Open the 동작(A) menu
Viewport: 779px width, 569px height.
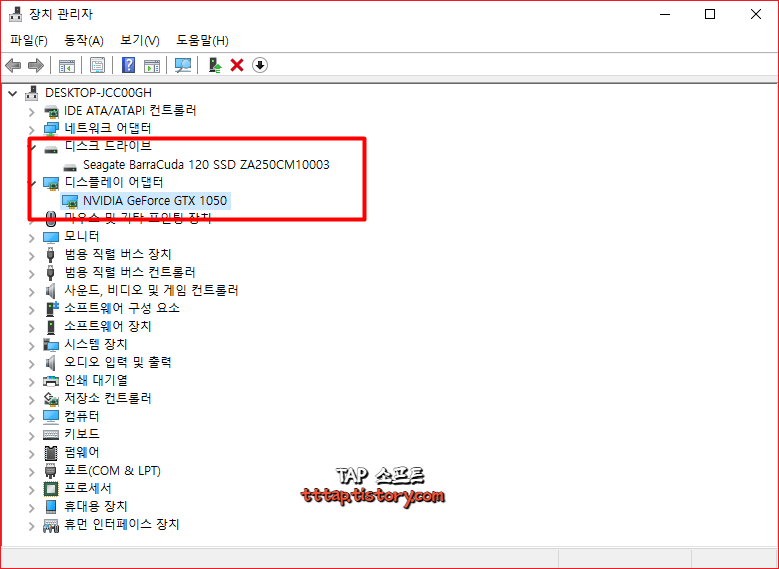pyautogui.click(x=84, y=40)
